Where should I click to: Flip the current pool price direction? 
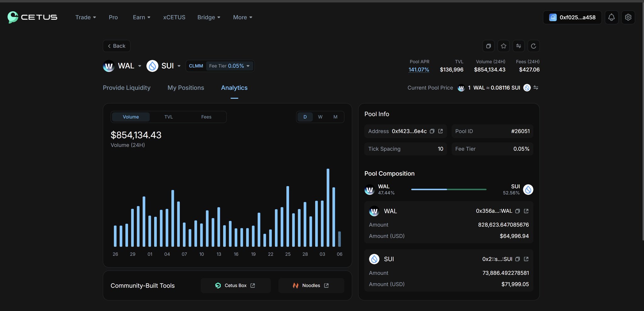[x=536, y=88]
